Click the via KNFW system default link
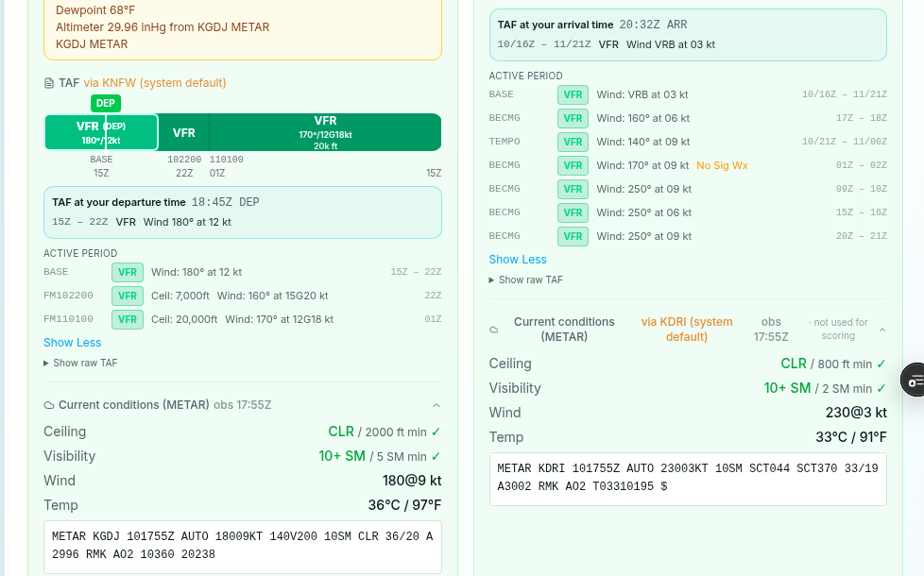 pos(155,83)
